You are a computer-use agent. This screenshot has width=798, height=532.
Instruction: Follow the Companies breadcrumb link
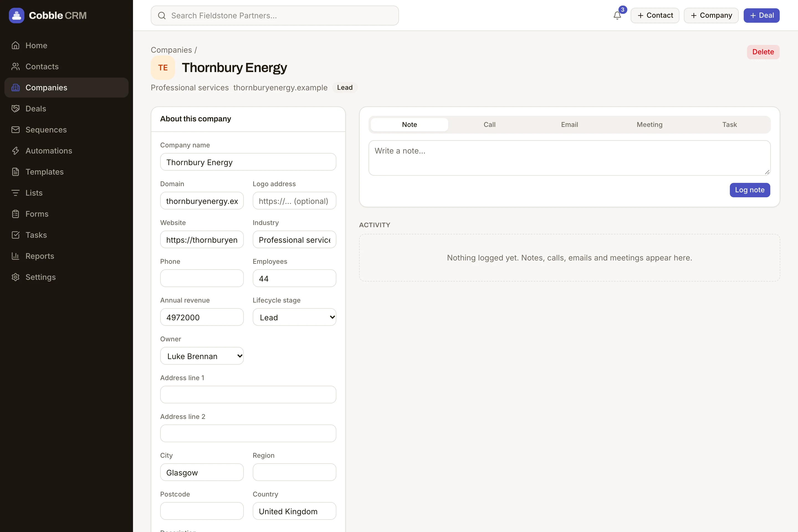[x=171, y=50]
